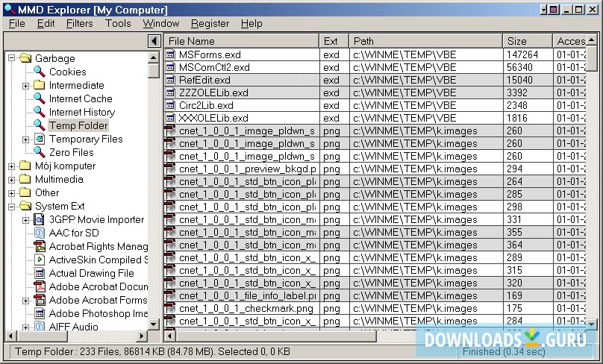The height and width of the screenshot is (364, 603).
Task: Click the Other folder icon
Action: click(x=25, y=192)
